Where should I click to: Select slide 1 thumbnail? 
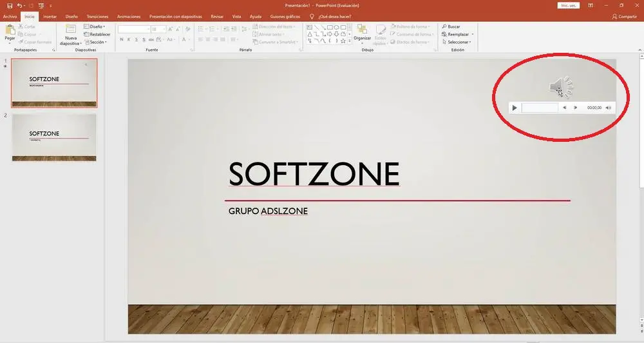point(54,83)
